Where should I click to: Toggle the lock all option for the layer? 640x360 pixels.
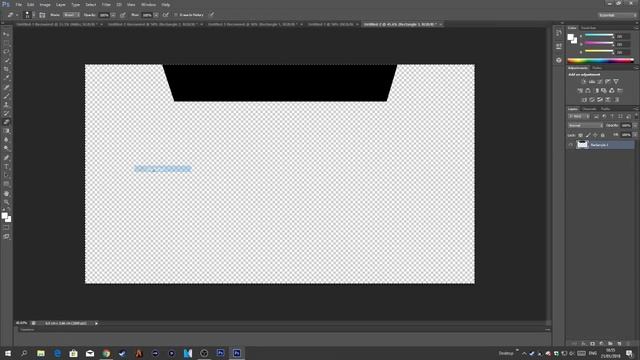(603, 135)
